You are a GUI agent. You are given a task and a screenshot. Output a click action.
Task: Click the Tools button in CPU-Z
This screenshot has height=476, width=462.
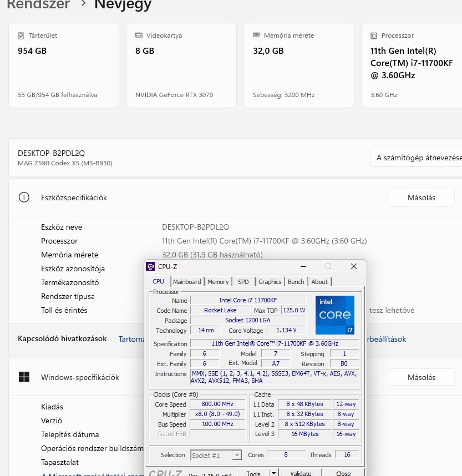(253, 473)
